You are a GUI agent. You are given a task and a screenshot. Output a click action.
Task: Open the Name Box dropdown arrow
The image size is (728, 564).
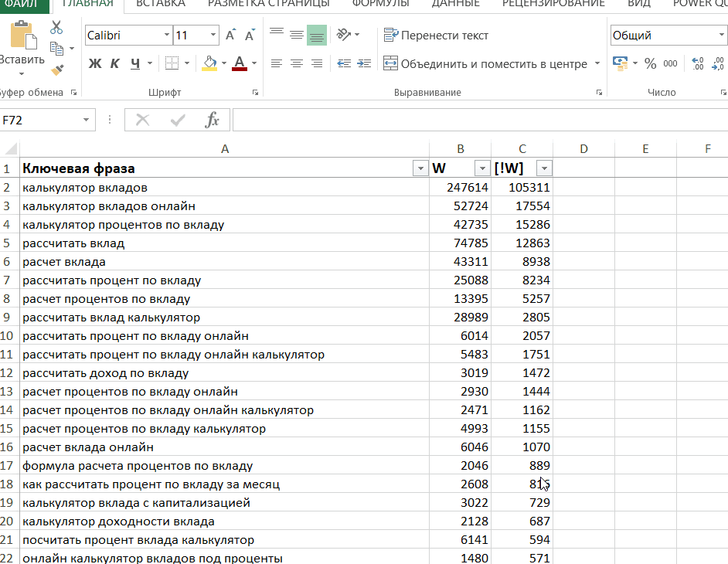coord(87,121)
